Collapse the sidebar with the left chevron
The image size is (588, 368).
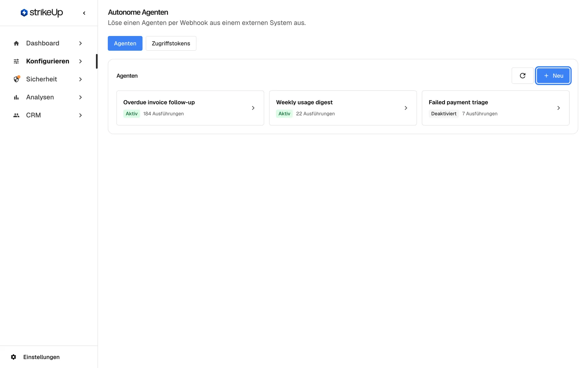[x=84, y=13]
